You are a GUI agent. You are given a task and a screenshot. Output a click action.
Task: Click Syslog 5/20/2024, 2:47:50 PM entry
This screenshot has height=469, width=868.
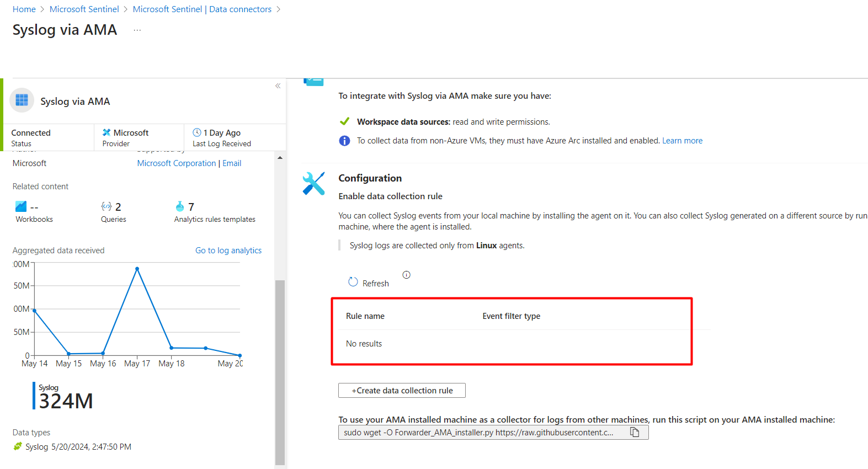78,447
